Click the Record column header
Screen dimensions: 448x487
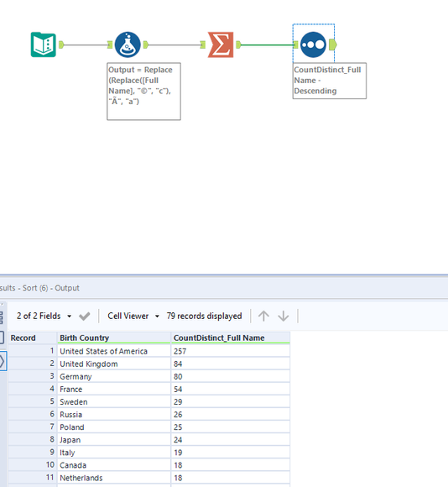33,338
